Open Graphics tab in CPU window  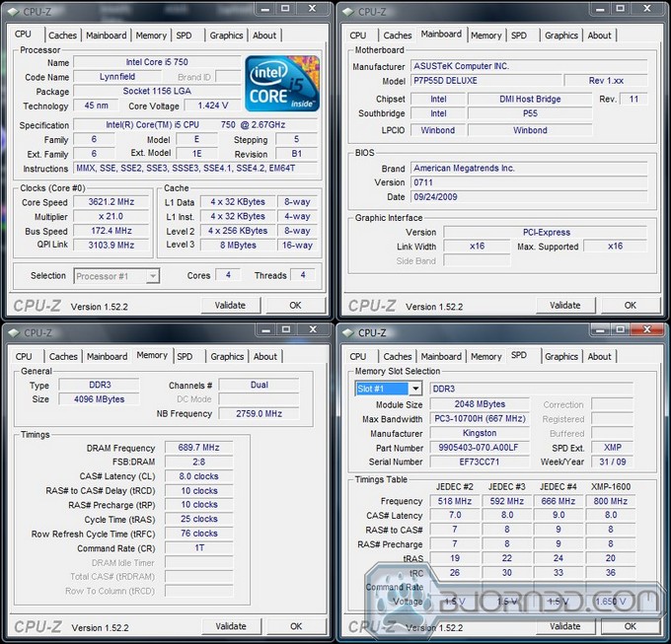tap(226, 36)
